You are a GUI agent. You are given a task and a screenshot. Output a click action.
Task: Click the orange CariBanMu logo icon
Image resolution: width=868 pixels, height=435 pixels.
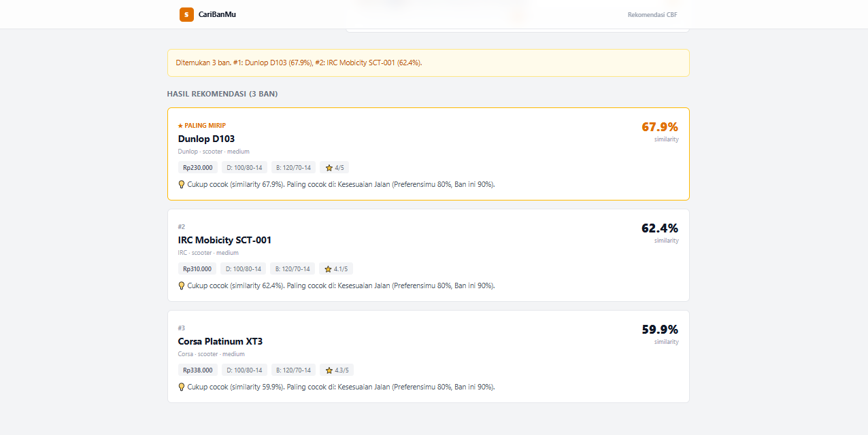tap(186, 14)
